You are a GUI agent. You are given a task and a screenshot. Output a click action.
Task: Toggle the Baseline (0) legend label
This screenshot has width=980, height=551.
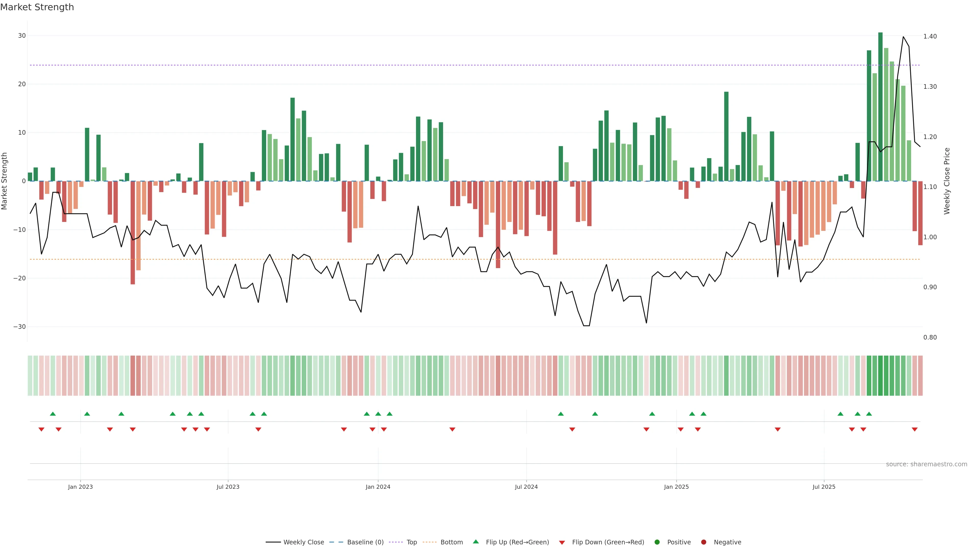(x=365, y=542)
